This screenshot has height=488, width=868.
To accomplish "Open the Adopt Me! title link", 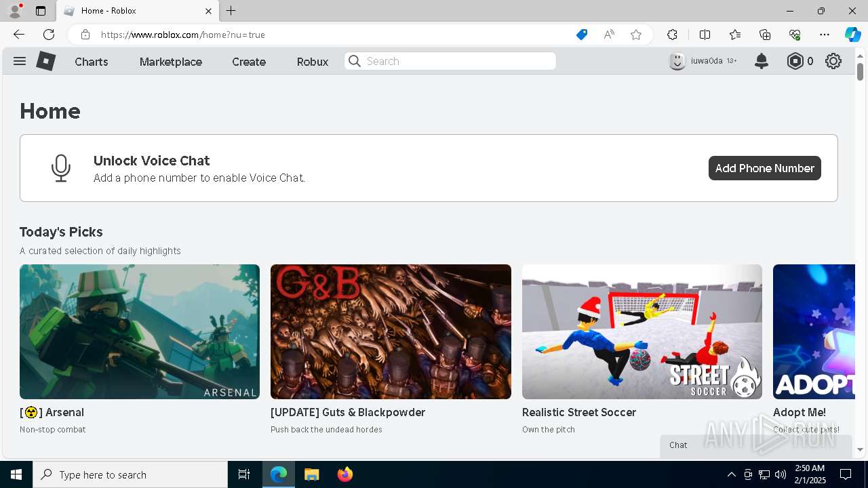I will [800, 412].
